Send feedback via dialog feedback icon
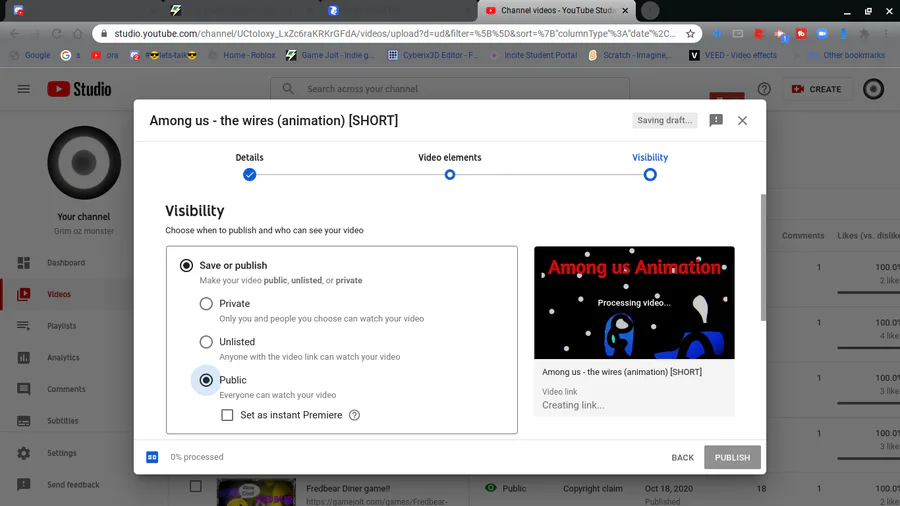The image size is (900, 506). 716,120
